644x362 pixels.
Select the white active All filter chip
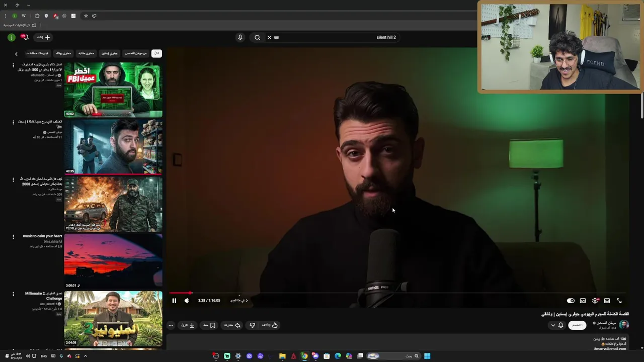pos(156,53)
